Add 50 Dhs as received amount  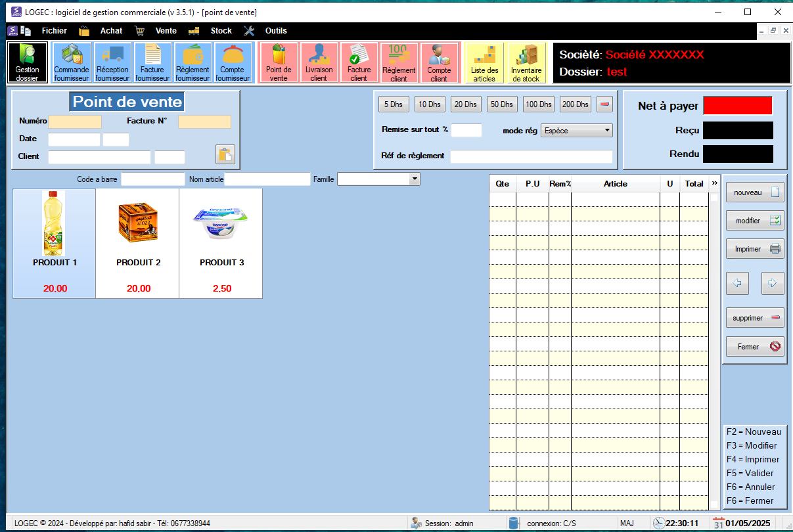502,104
